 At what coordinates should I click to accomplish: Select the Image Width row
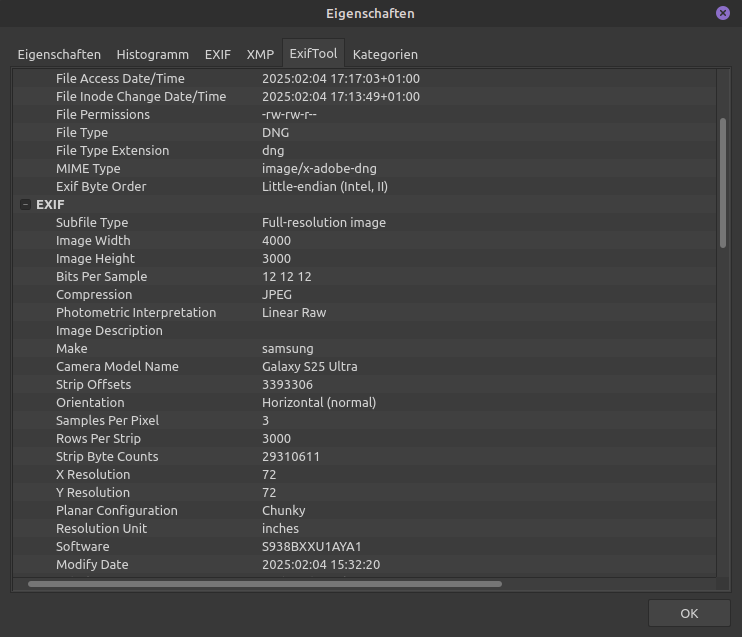tap(93, 240)
